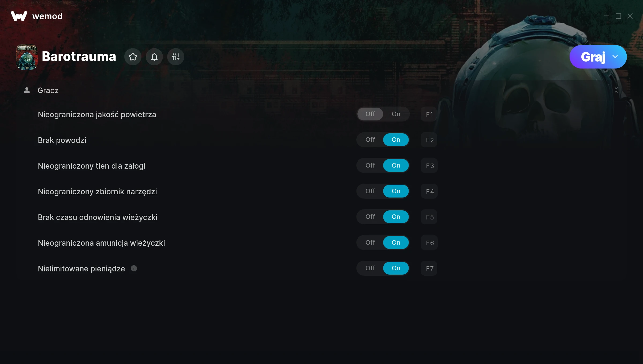
Task: Change the F1 hotkey assignment
Action: (x=429, y=114)
